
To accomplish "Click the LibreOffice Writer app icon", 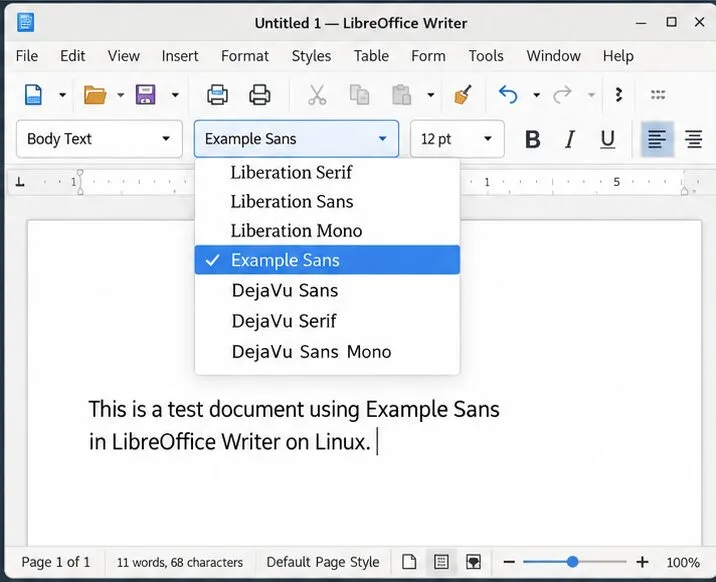I will pos(26,22).
